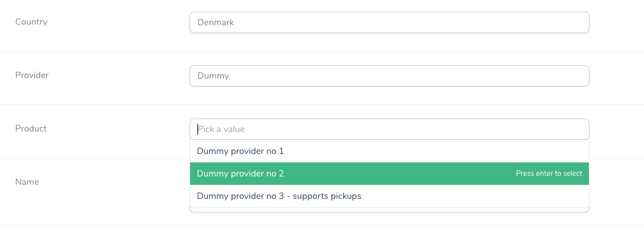Click the "Press enter to select" hint
Screen dimensions: 644x227
[549, 174]
